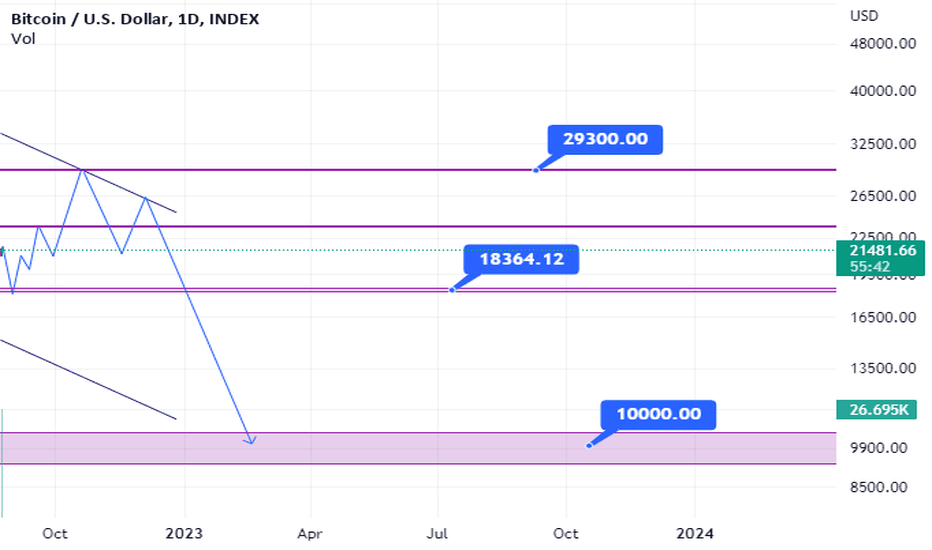
Task: Click the 2023 label on time axis
Action: point(184,533)
